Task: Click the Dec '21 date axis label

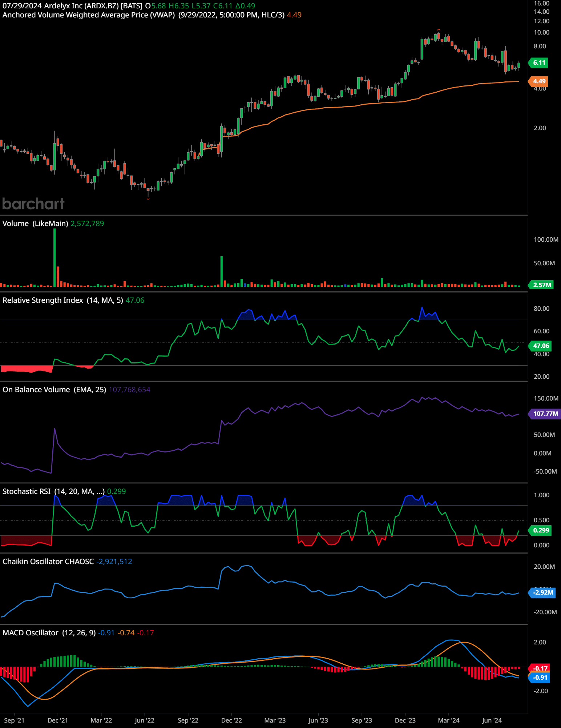Action: [58, 720]
